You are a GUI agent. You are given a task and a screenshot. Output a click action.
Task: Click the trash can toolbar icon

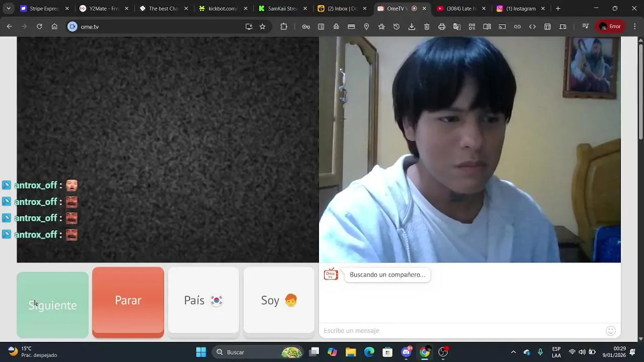427,27
